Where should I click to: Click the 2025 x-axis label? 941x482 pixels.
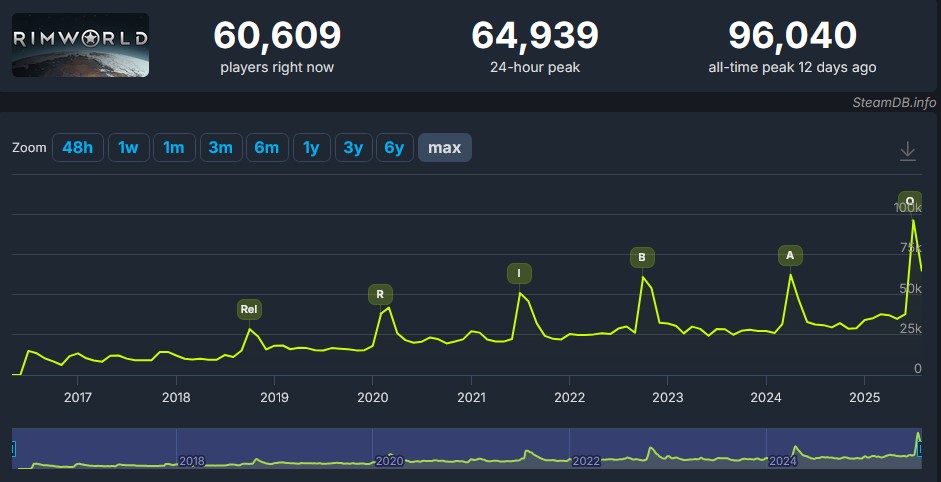tap(865, 397)
